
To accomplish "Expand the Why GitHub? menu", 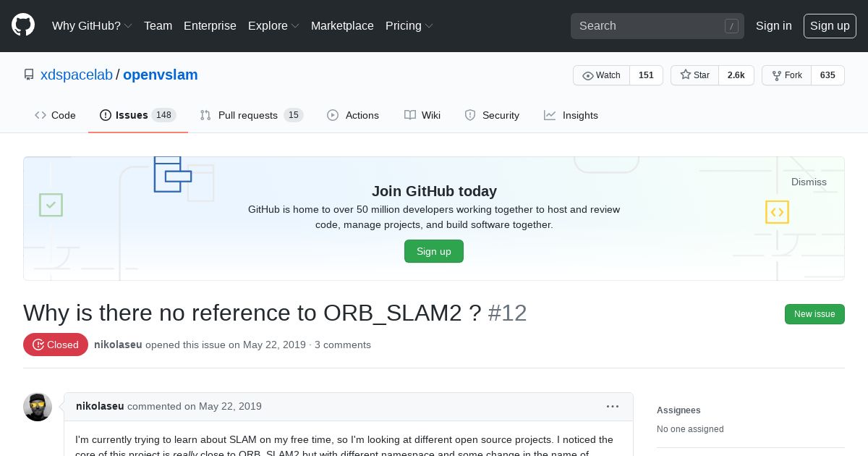I will tap(92, 25).
